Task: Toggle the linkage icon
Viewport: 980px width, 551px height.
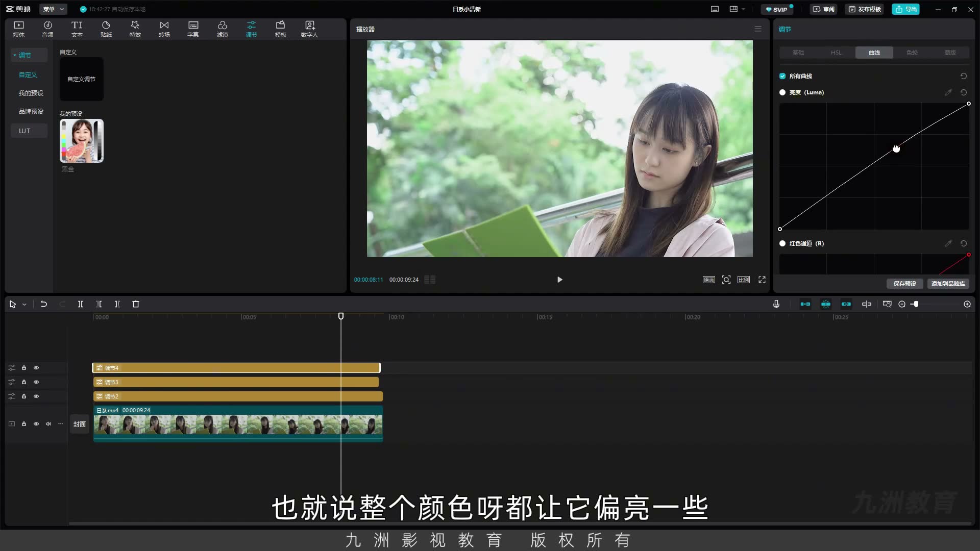Action: click(846, 304)
